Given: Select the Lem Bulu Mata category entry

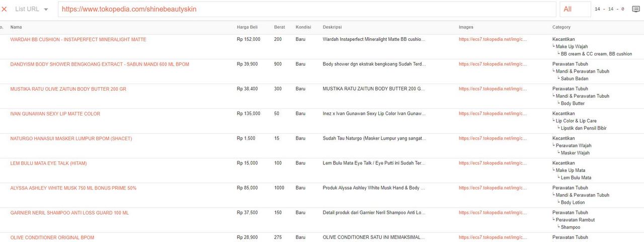Looking at the screenshot, I should [576, 177].
